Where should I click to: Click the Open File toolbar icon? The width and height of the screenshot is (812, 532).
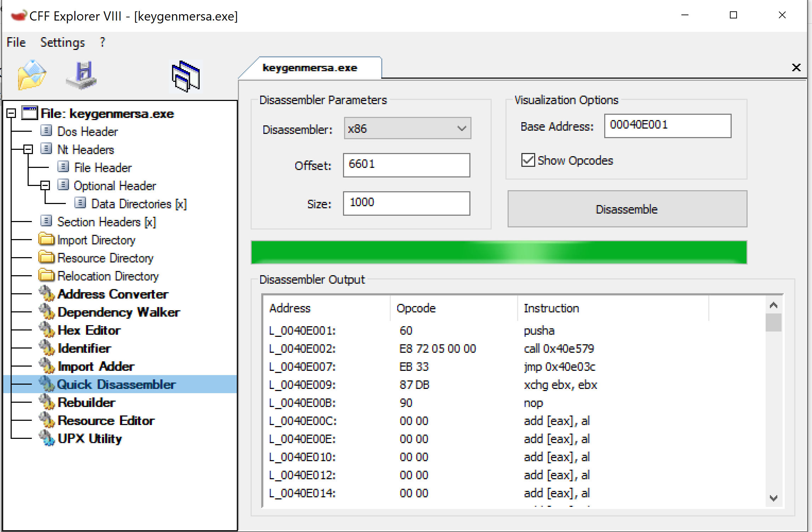32,75
